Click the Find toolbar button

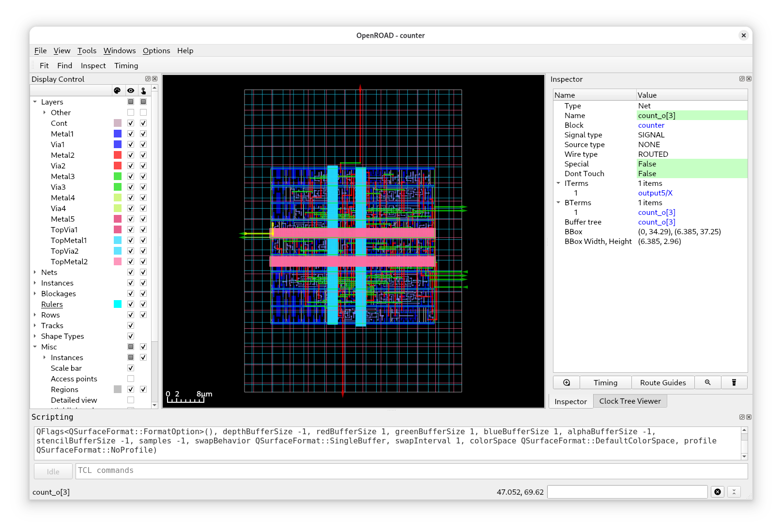pyautogui.click(x=64, y=66)
